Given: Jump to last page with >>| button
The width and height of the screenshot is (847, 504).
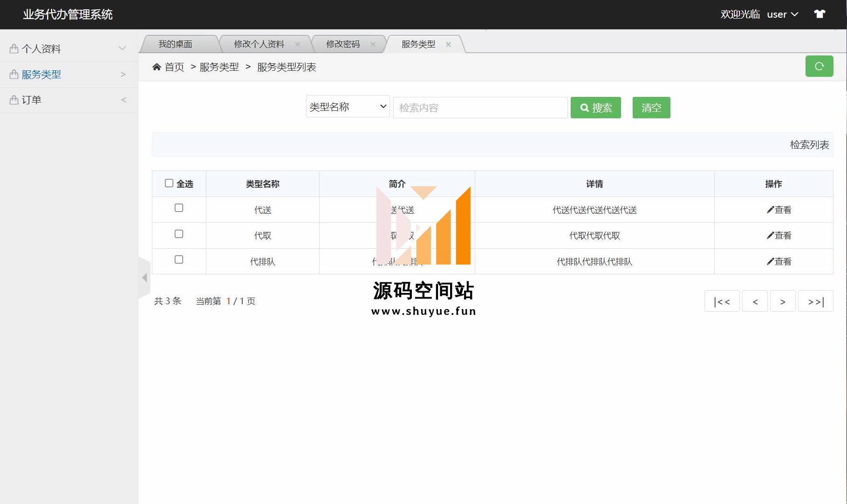Looking at the screenshot, I should [816, 301].
